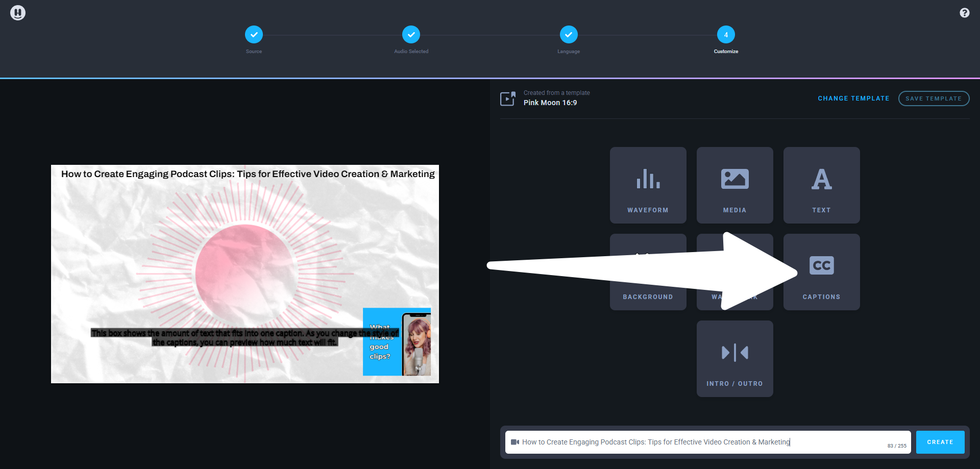Open the Intro / Outro tile
980x469 pixels.
(x=734, y=359)
